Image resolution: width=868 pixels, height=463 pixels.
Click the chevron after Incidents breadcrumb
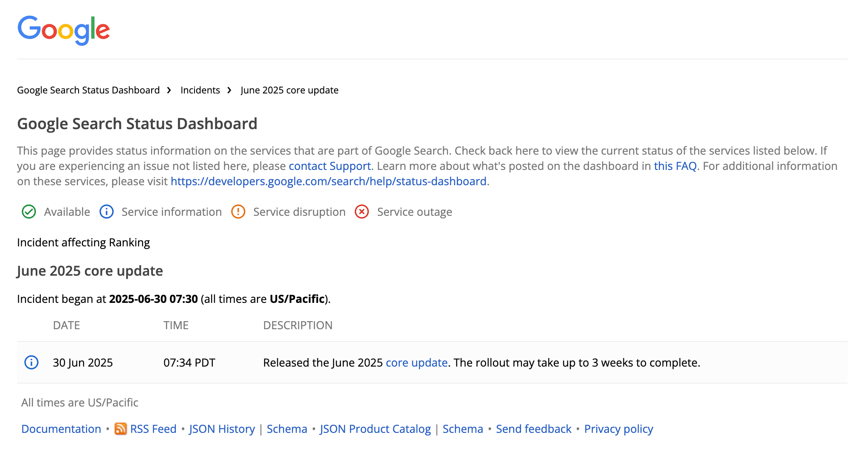click(229, 90)
